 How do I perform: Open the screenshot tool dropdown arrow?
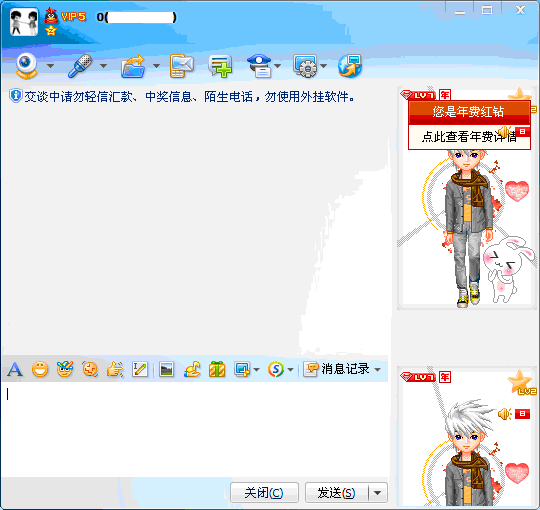tap(256, 370)
